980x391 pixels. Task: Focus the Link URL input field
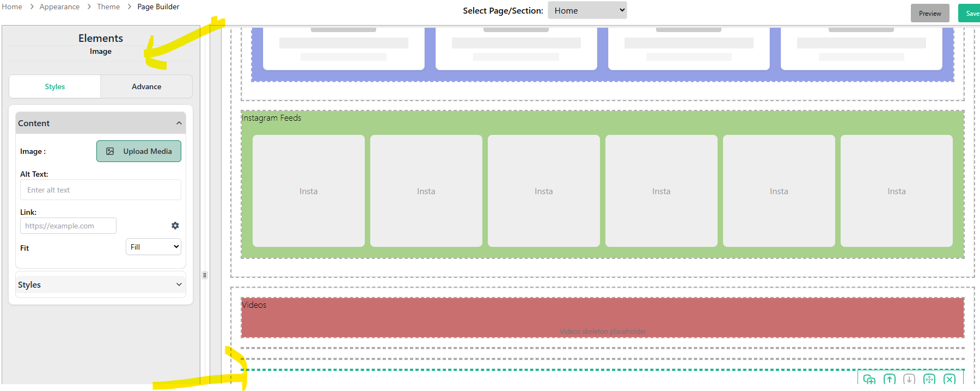coord(68,226)
